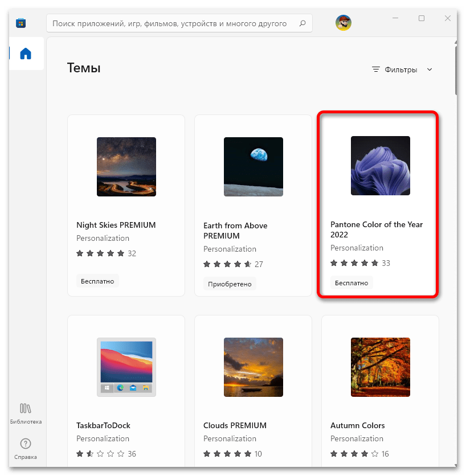Click the Earth from Above PREMIUM title
Screen dimensions: 466x476
[235, 231]
